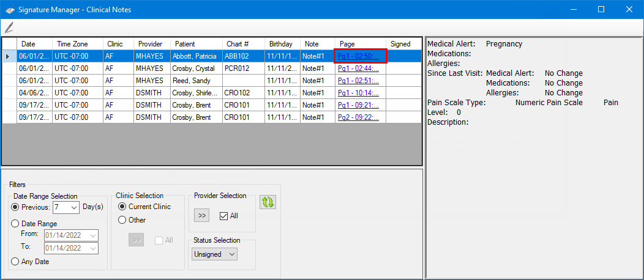Screen dimensions: 644x280
Task: Open the From date picker dropdown
Action: pos(92,235)
